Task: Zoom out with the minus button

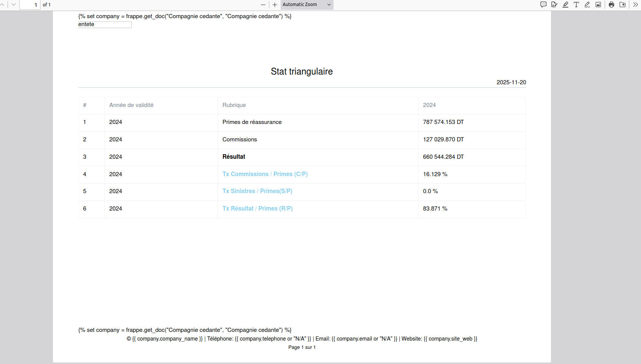Action: tap(263, 5)
